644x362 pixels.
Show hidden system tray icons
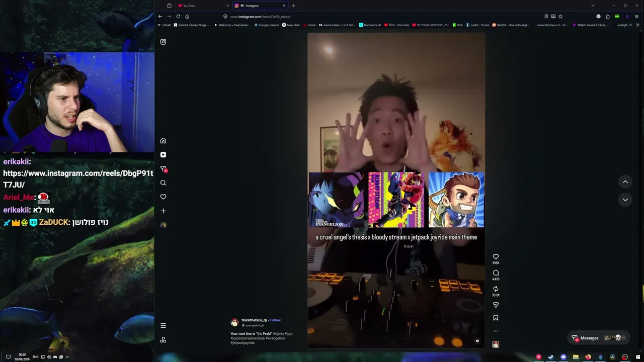point(67,357)
